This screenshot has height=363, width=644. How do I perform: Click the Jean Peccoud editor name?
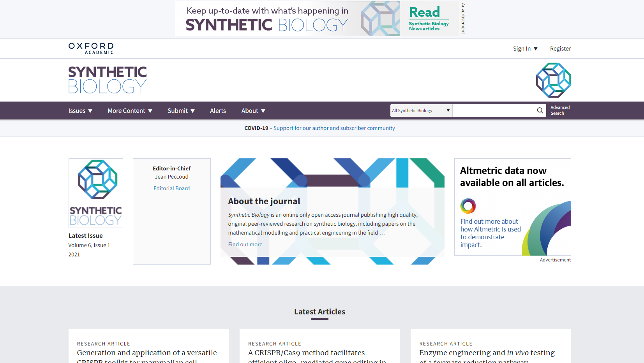171,177
